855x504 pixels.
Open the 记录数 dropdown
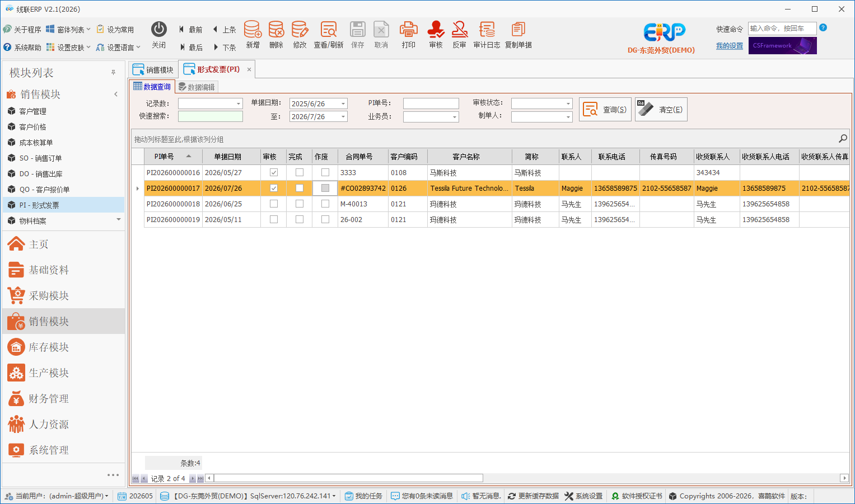coord(239,103)
